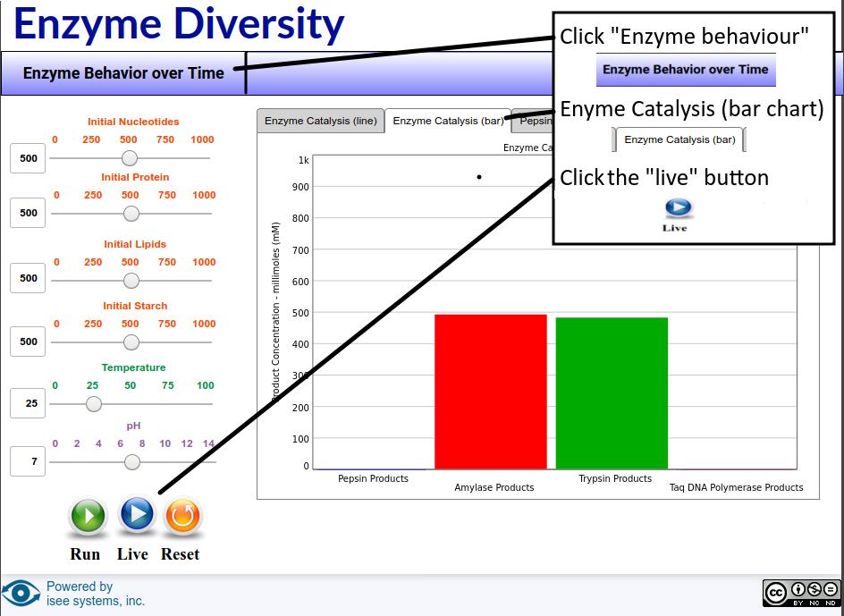Focus the Initial Starch value field
844x616 pixels.
29,342
